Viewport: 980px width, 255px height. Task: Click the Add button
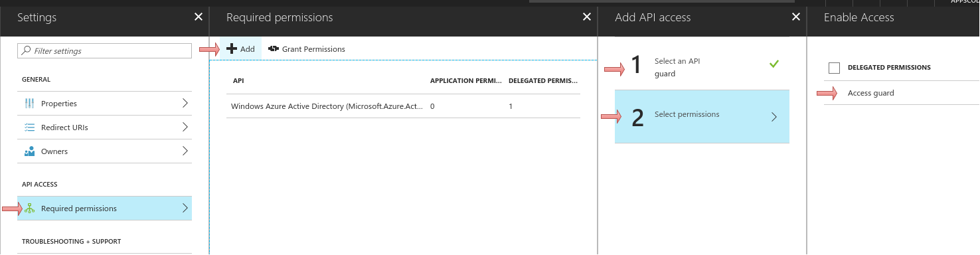point(241,49)
